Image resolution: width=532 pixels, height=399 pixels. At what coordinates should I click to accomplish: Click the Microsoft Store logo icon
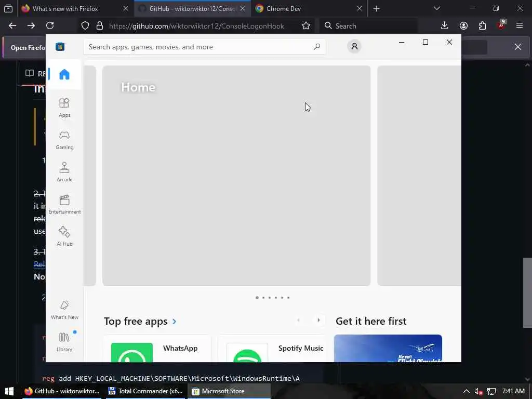coord(60,46)
